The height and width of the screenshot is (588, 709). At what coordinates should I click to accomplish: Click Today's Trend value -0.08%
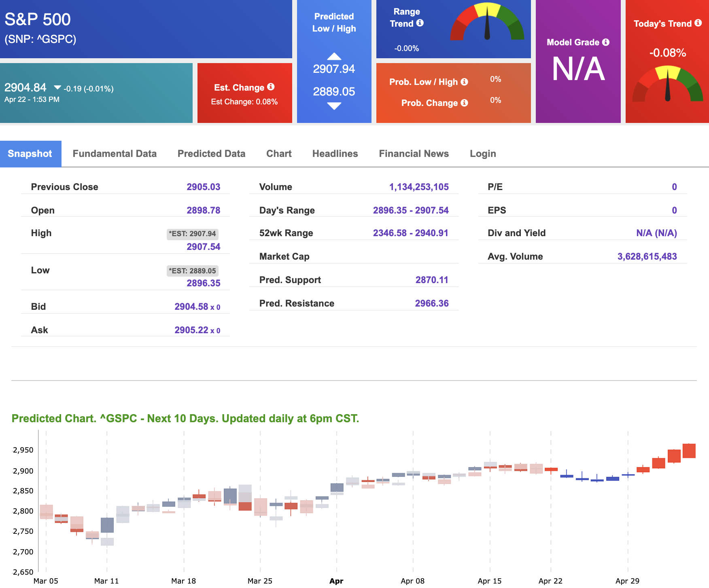tap(668, 53)
